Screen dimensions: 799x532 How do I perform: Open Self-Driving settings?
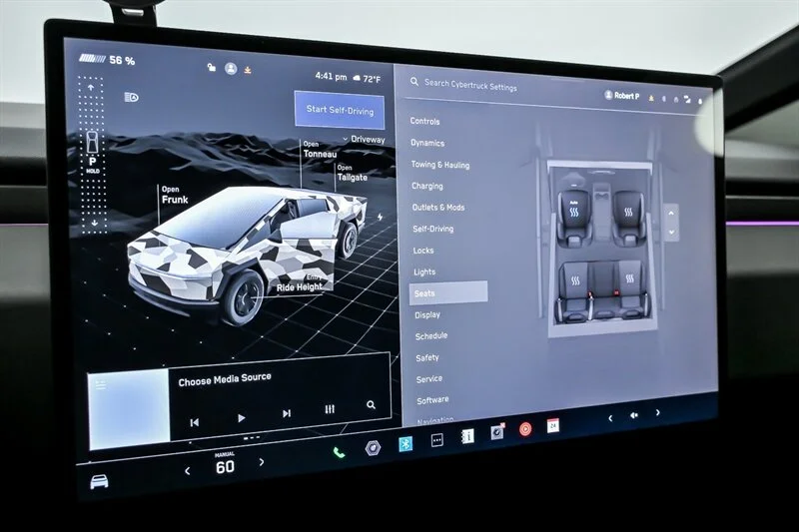pyautogui.click(x=433, y=229)
